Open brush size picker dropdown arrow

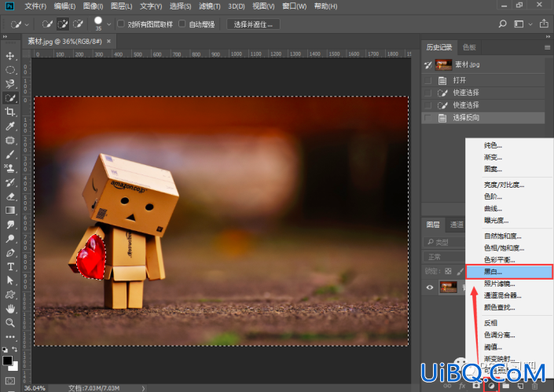coord(108,24)
